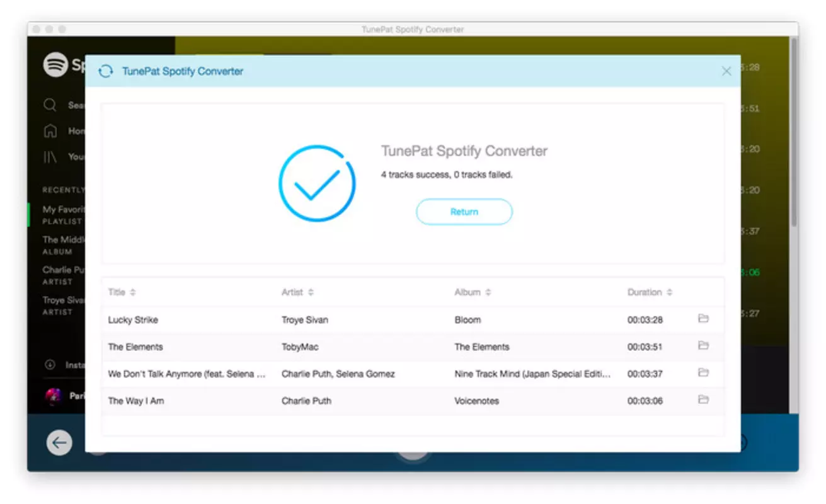
Task: Click the TunePat sync logo in dialog header
Action: pos(106,71)
